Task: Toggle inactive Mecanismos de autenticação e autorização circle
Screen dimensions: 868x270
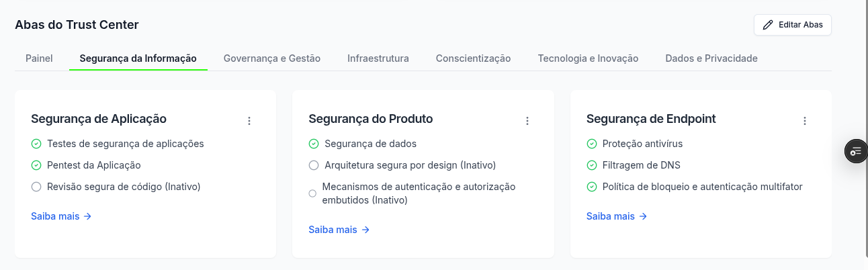Action: click(x=312, y=193)
